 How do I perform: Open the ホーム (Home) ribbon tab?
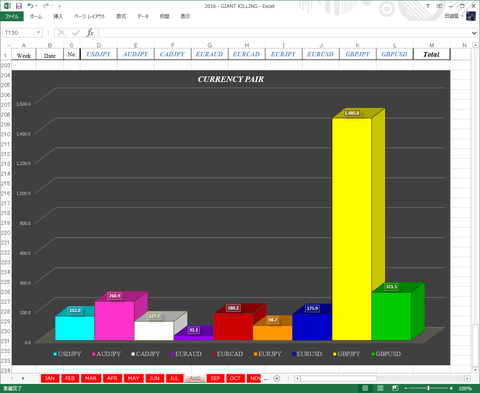[36, 16]
